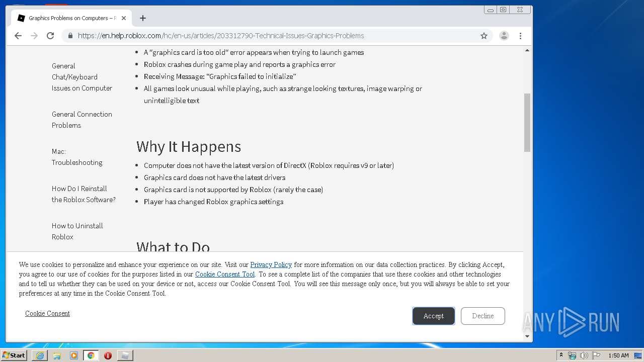Click the address bar URL
The width and height of the screenshot is (644, 362).
tap(221, 36)
